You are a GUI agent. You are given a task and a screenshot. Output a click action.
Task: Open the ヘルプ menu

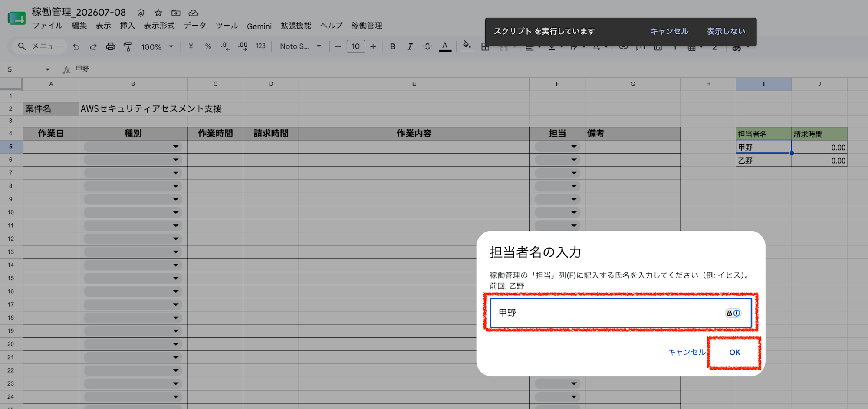[332, 26]
